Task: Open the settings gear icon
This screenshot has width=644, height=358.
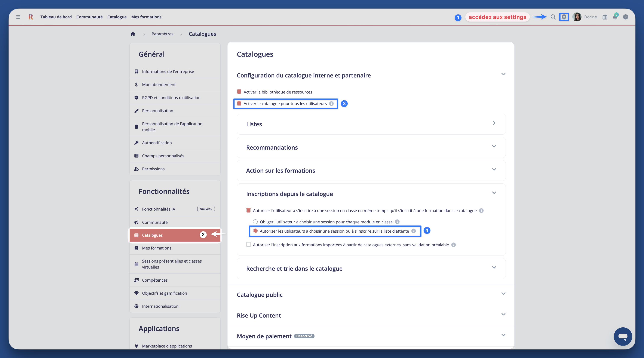Action: point(564,17)
